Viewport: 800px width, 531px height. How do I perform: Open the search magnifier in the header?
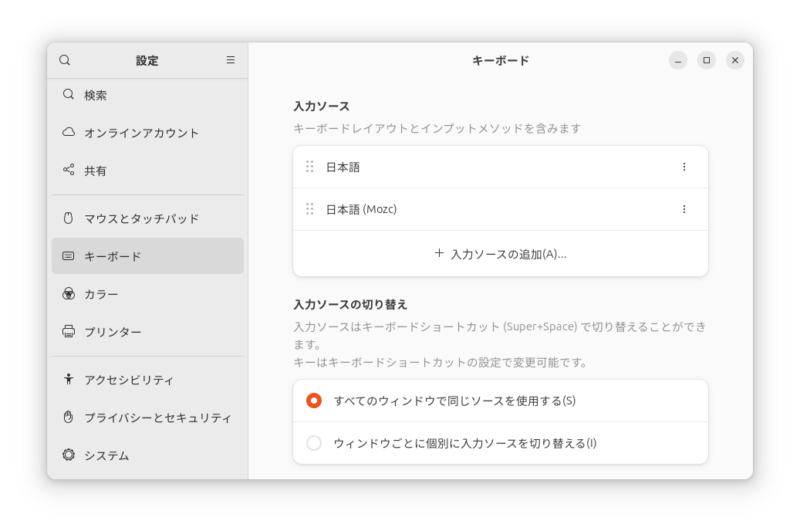click(65, 60)
